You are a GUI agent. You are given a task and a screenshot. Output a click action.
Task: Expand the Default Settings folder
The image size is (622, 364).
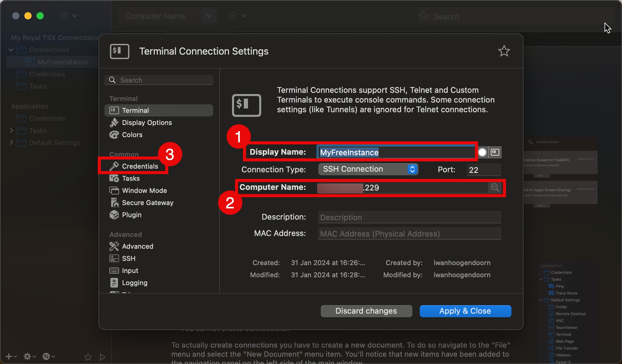click(x=11, y=143)
